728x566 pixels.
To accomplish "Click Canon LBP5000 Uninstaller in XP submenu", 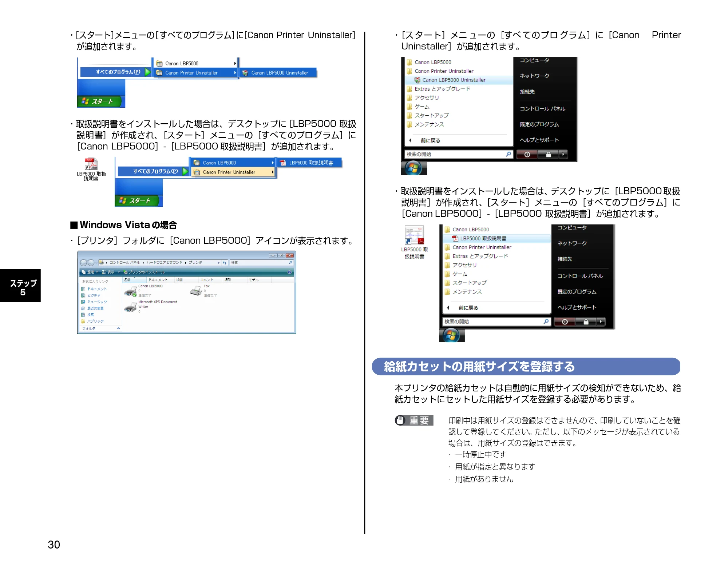I will coord(278,73).
